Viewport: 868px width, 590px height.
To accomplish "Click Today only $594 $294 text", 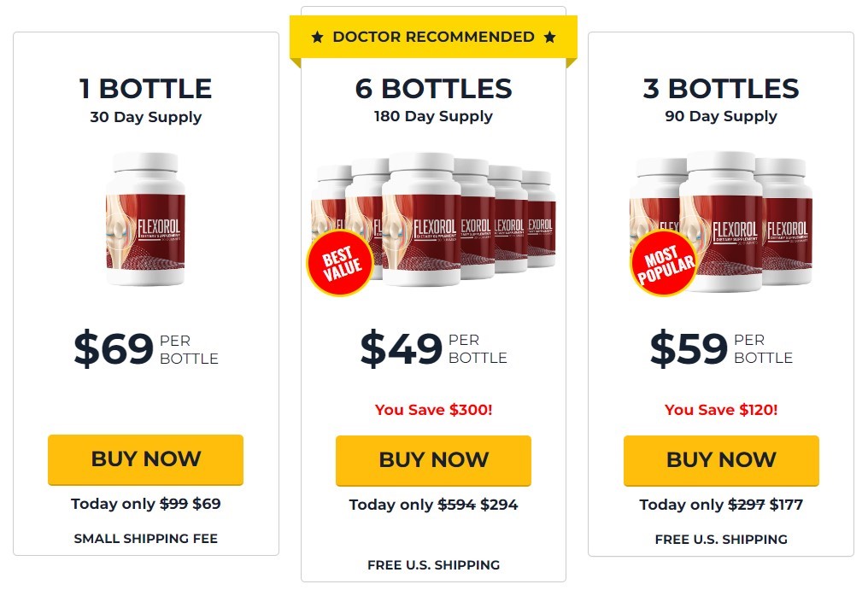I will pos(433,505).
